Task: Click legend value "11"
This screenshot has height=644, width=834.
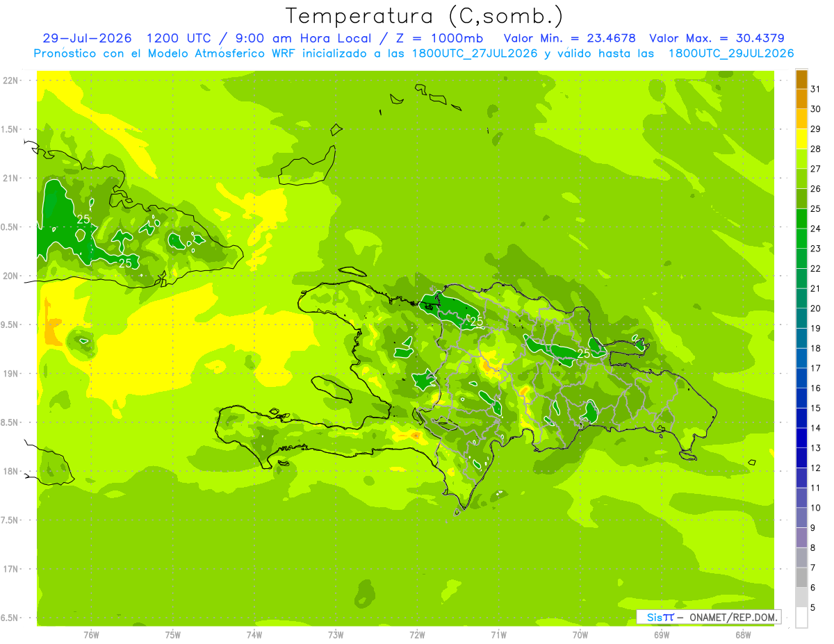Action: click(x=816, y=488)
